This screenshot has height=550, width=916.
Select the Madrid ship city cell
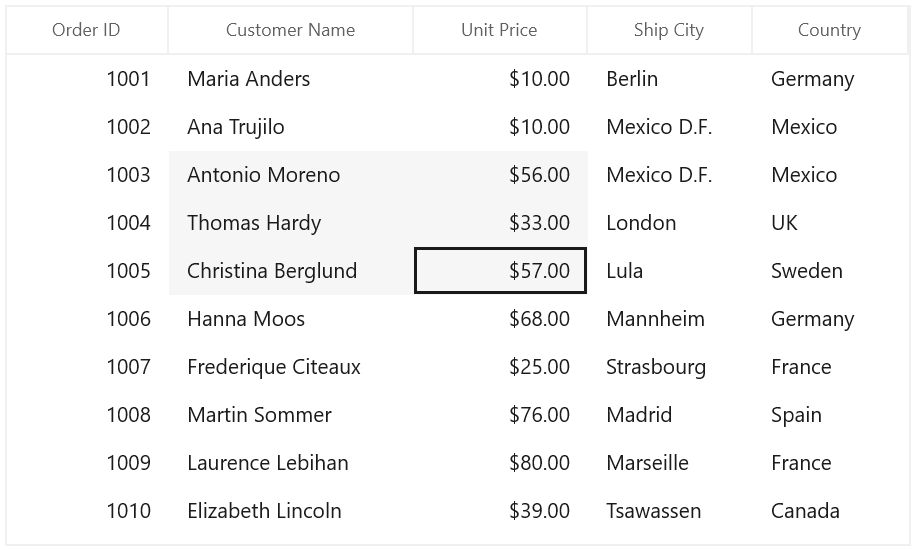pyautogui.click(x=669, y=414)
